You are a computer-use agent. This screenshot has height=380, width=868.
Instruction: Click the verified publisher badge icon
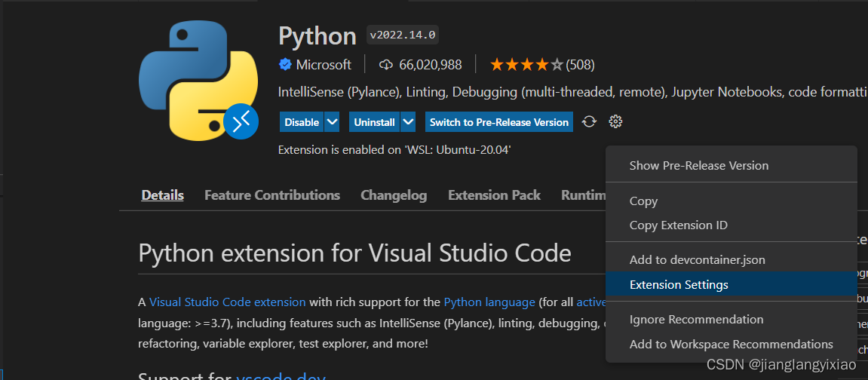tap(285, 65)
